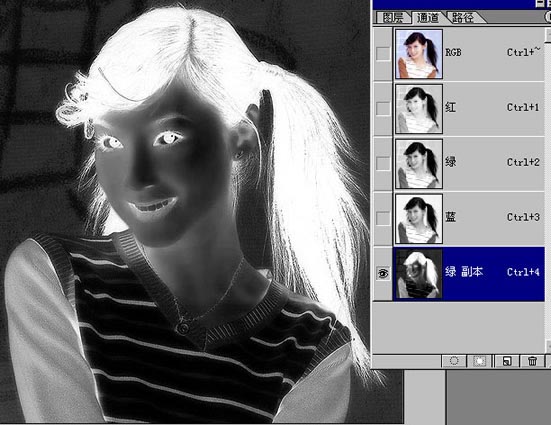Click the 绿 channel thumbnail
The height and width of the screenshot is (425, 551).
point(419,164)
